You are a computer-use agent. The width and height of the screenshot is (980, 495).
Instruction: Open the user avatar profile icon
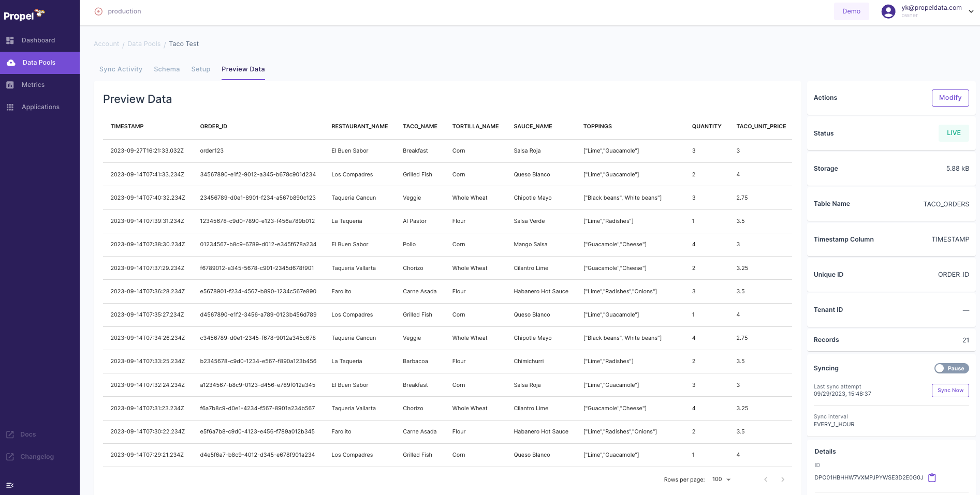[888, 11]
